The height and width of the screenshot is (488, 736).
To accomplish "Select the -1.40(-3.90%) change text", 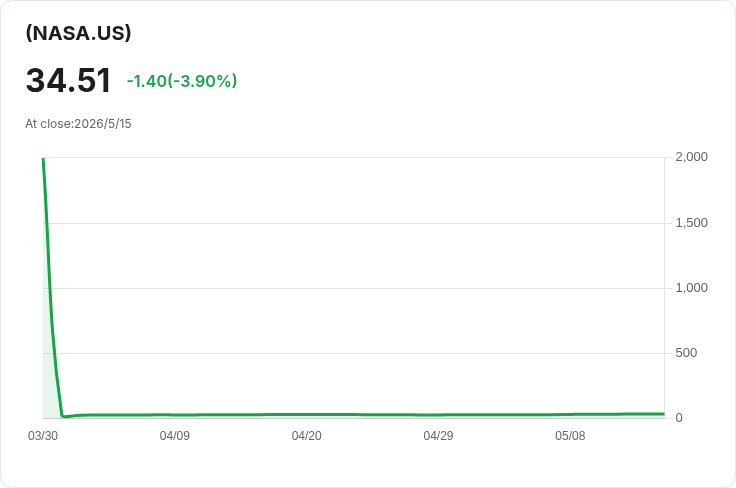I will pos(182,81).
